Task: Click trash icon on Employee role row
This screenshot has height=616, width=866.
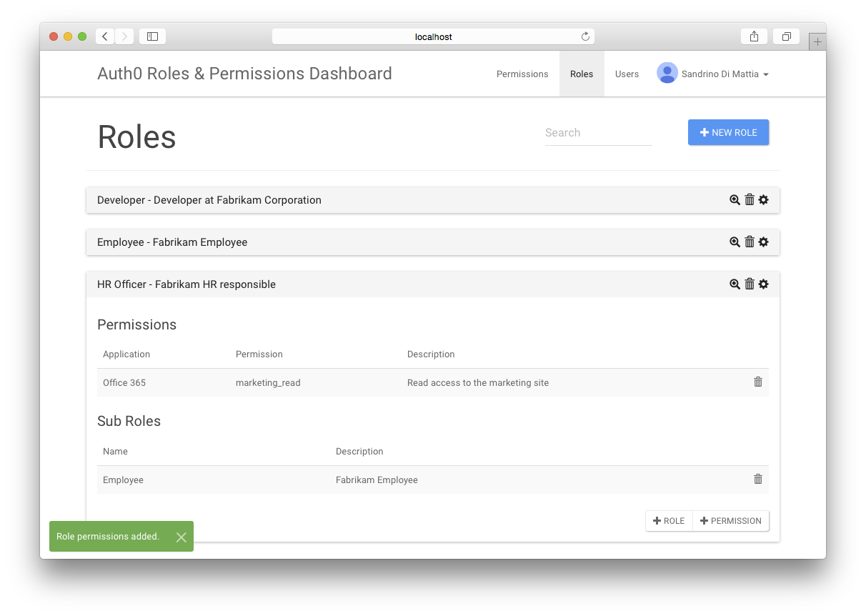Action: pos(750,242)
